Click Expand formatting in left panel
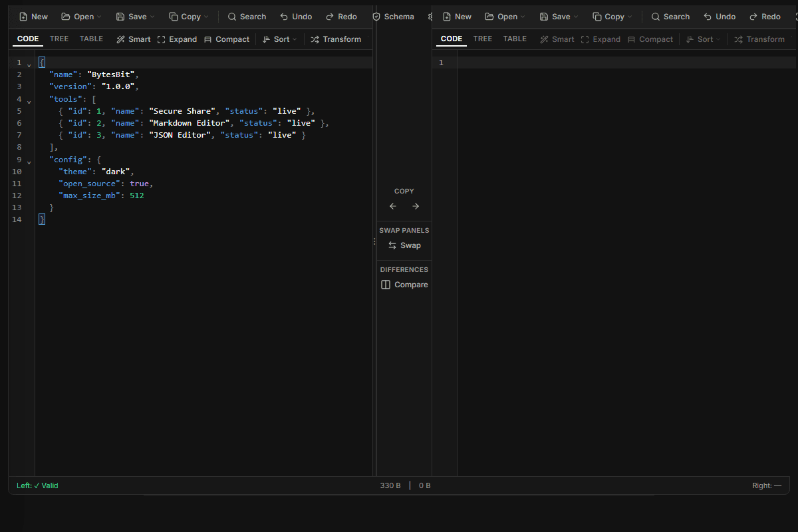The image size is (798, 532). pos(177,39)
